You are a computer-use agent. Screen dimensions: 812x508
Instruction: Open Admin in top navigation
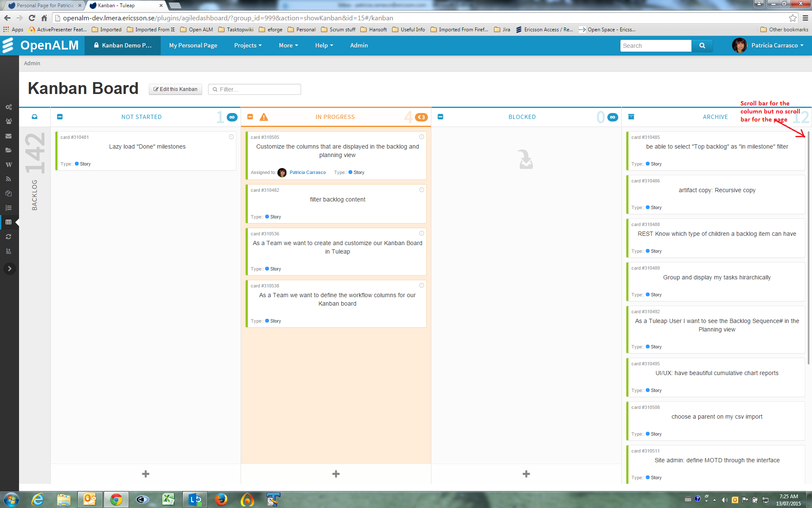point(359,45)
